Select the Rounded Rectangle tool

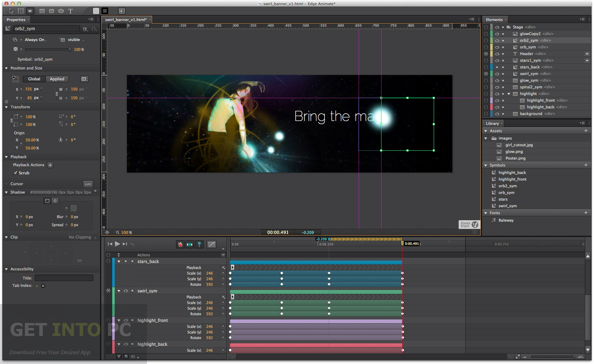pos(51,11)
